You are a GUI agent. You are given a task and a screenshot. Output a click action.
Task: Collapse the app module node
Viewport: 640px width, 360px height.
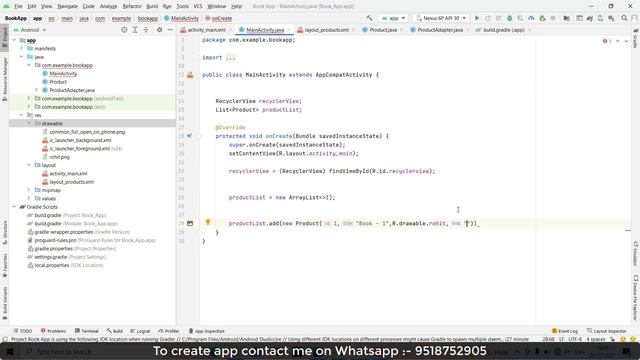(x=14, y=40)
